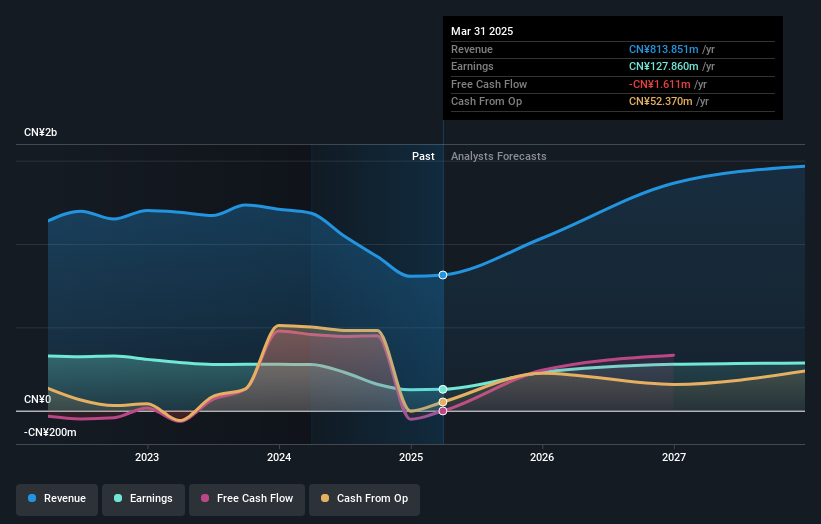Click the Revenue row label in tooltip
The height and width of the screenshot is (524, 821).
[472, 49]
